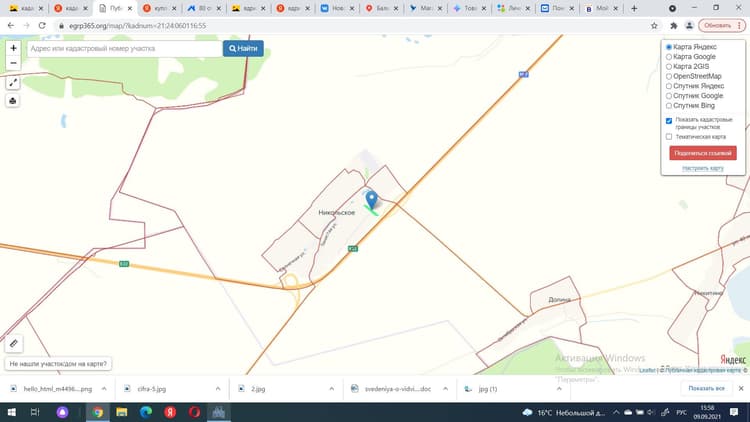
Task: Activate the ruler measurement tool
Action: [14, 343]
